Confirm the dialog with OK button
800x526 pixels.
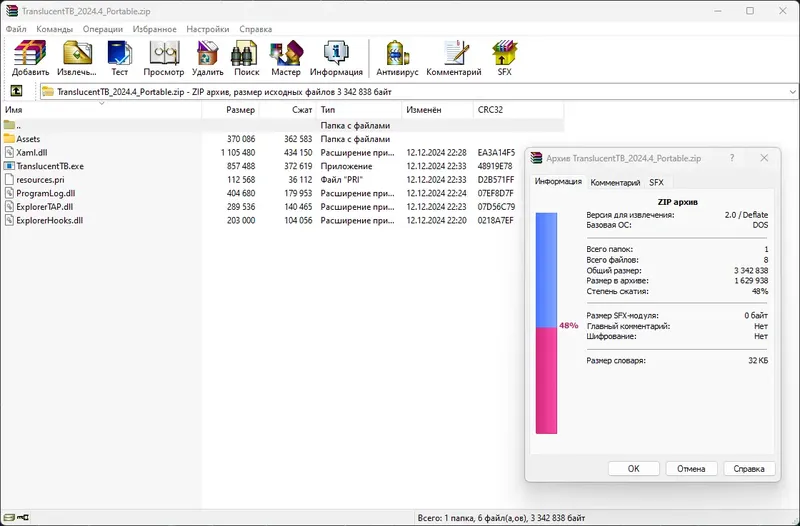tap(634, 468)
